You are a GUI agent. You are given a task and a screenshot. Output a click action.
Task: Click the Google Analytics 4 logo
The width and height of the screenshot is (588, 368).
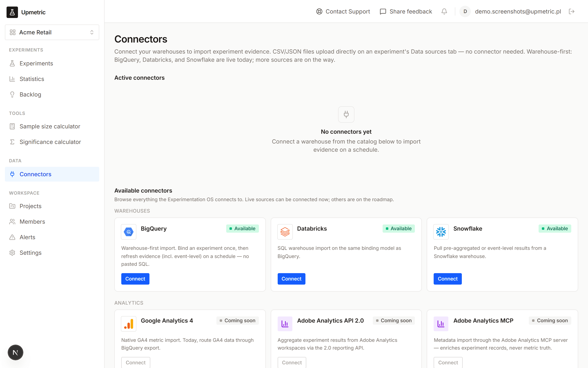pyautogui.click(x=129, y=324)
